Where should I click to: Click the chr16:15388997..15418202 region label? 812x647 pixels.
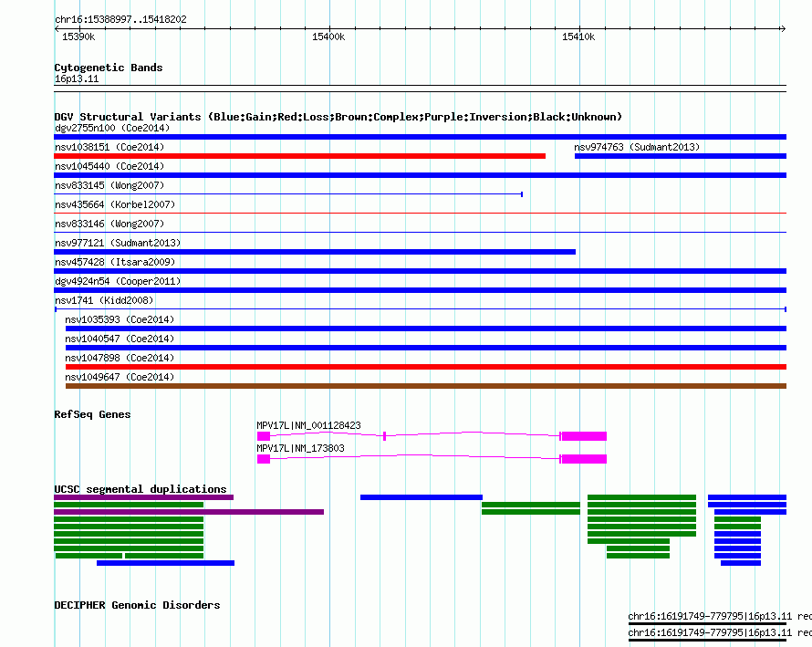[x=120, y=19]
